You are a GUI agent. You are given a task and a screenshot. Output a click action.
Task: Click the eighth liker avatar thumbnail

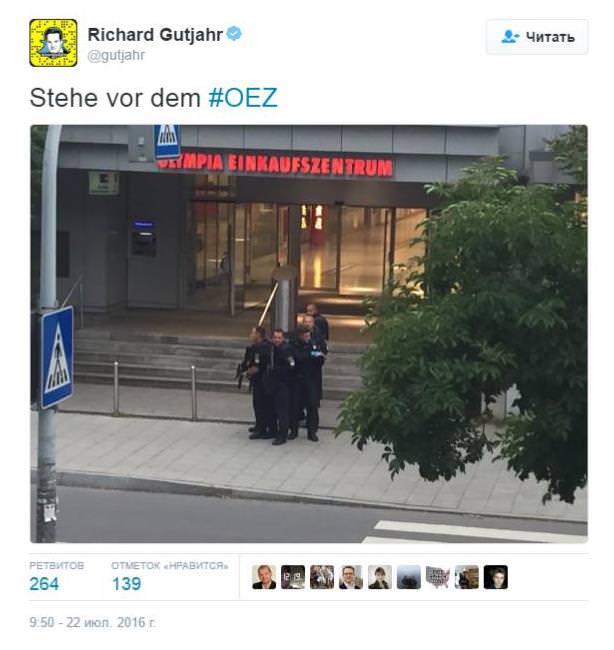(467, 577)
